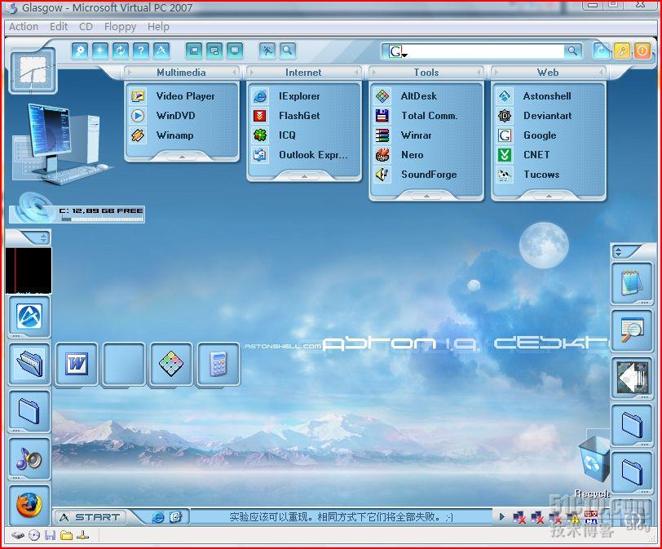
Task: Click the black CPU monitor graph
Action: [28, 271]
